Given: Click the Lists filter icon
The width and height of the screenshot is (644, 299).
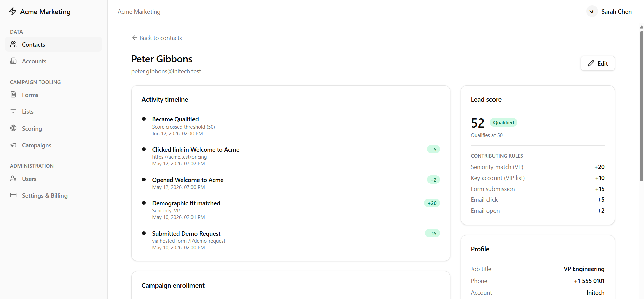Looking at the screenshot, I should point(13,111).
